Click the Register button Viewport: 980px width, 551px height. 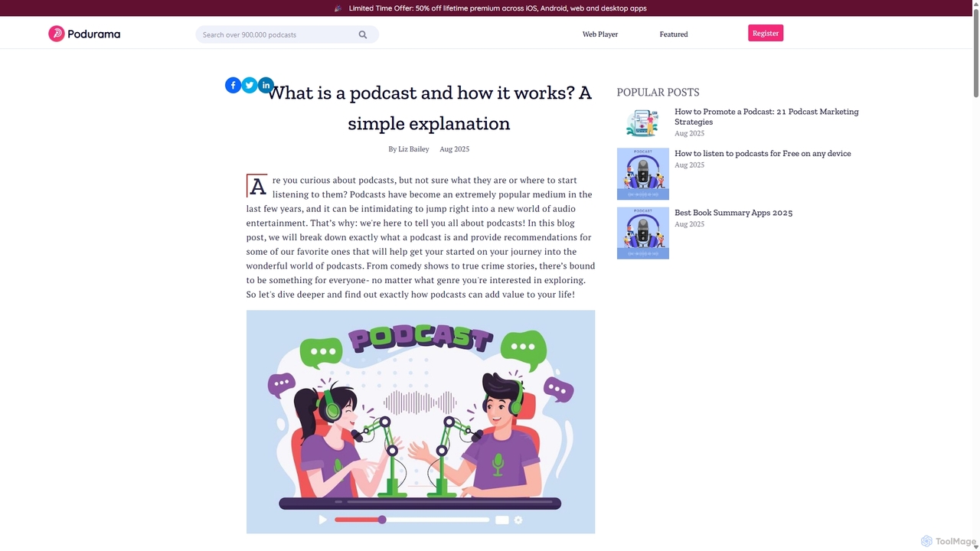pyautogui.click(x=766, y=33)
